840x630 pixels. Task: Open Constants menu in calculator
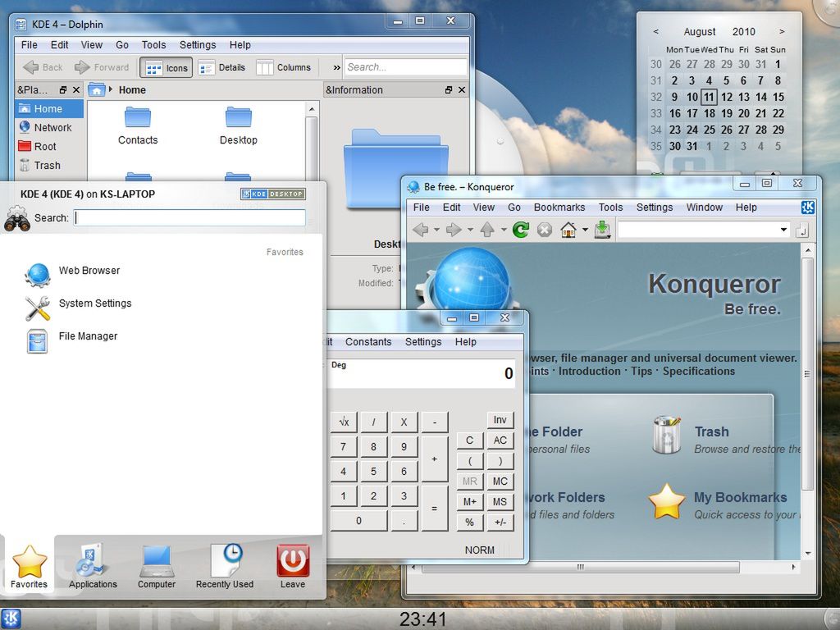pos(368,342)
